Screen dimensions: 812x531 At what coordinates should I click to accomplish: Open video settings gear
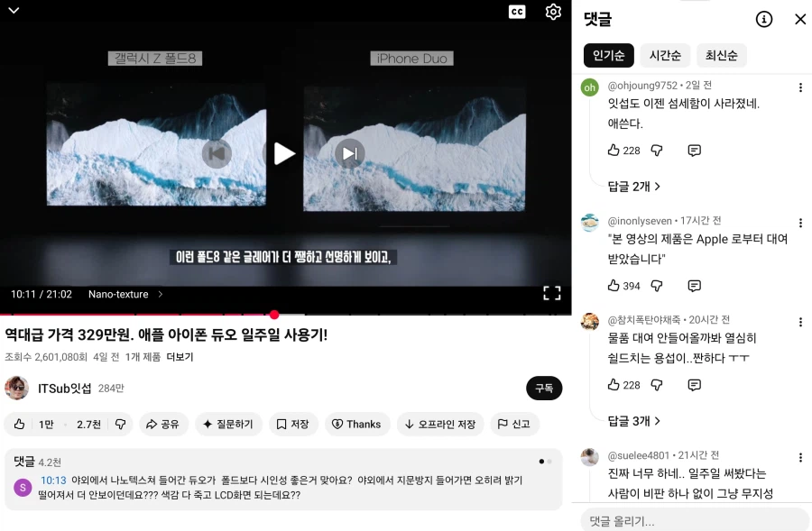[553, 12]
